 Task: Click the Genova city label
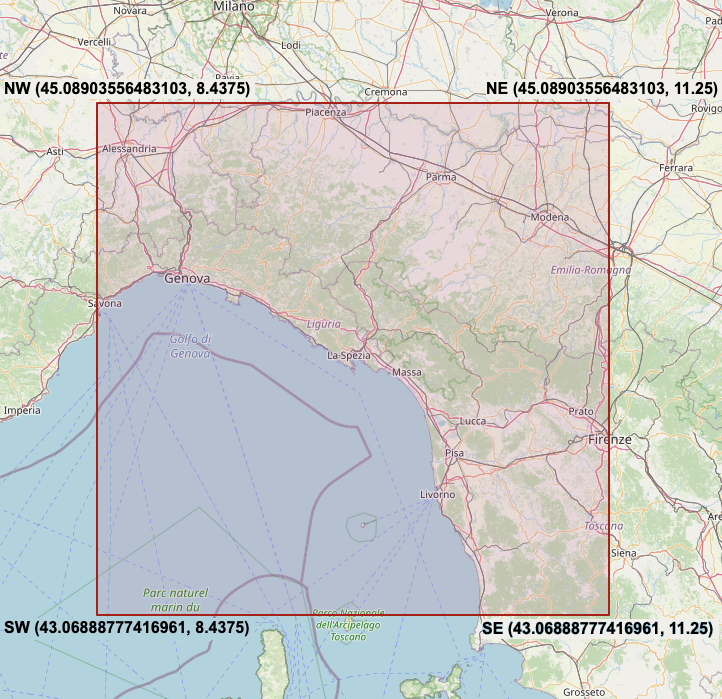[187, 279]
